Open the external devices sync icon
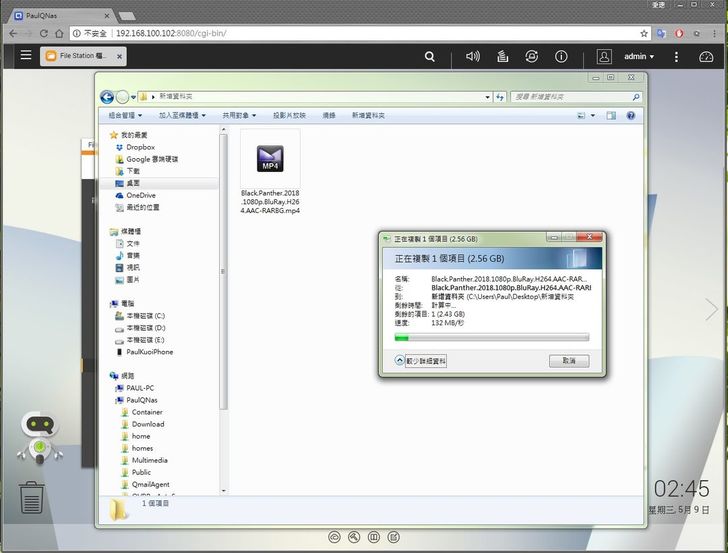 [x=532, y=57]
